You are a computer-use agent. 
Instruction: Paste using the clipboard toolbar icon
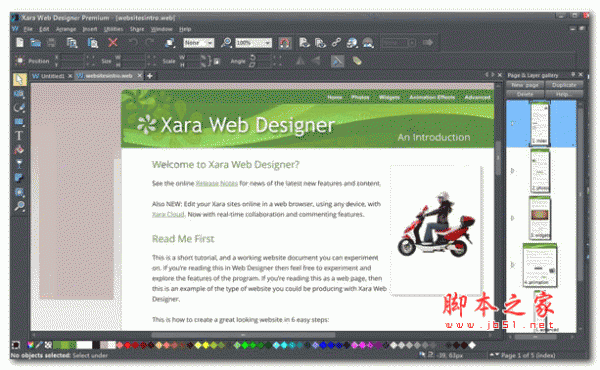[x=93, y=43]
